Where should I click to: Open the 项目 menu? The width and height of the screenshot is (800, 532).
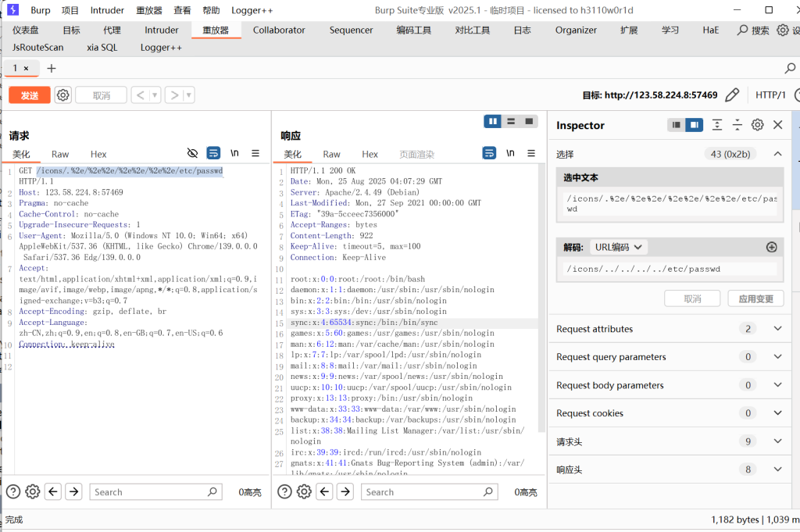[x=70, y=10]
